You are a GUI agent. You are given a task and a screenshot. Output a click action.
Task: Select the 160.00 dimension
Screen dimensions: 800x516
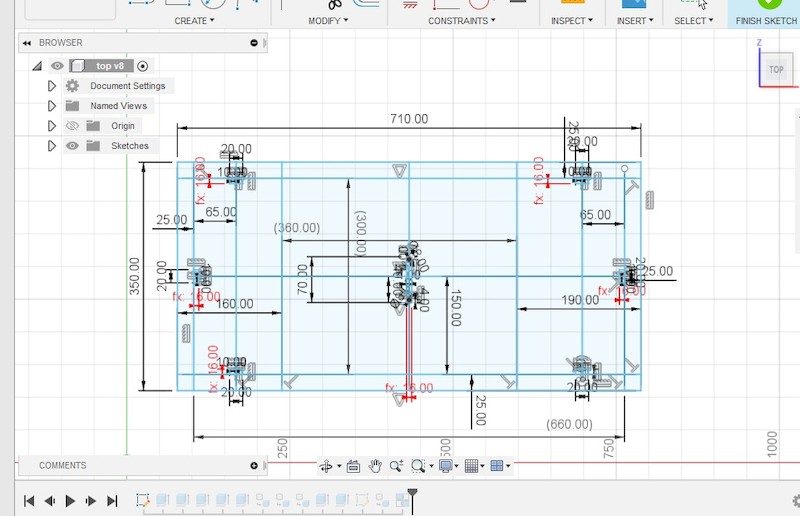click(x=235, y=304)
